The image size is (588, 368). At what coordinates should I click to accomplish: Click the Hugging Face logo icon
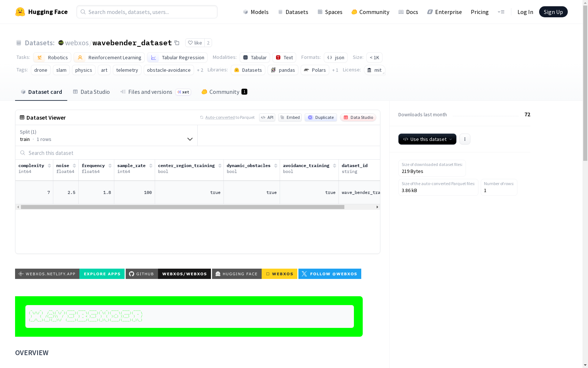[x=20, y=12]
